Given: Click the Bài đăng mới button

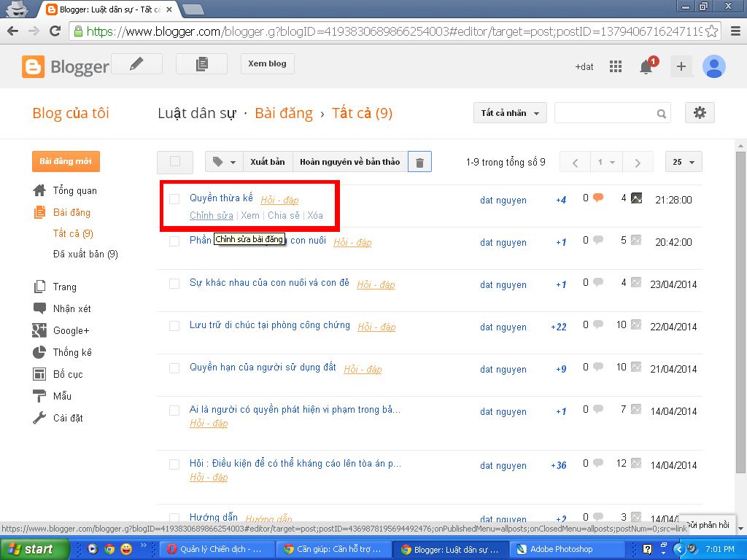Looking at the screenshot, I should [66, 161].
